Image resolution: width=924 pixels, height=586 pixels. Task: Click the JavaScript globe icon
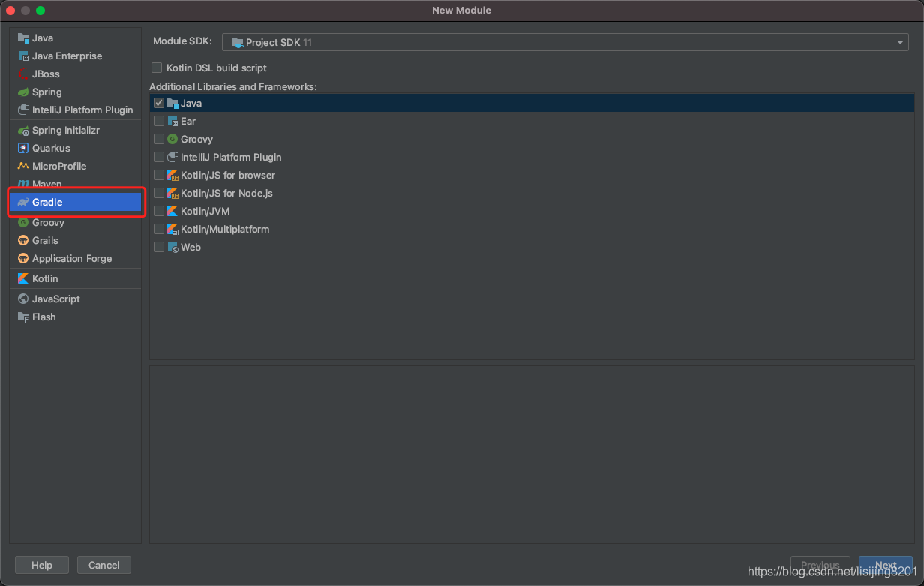(x=23, y=299)
